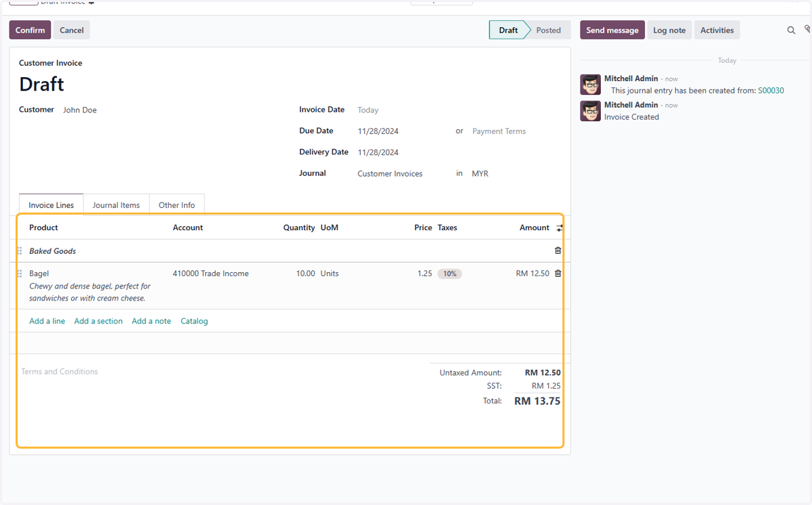The width and height of the screenshot is (812, 505).
Task: Confirm the draft invoice
Action: 30,30
